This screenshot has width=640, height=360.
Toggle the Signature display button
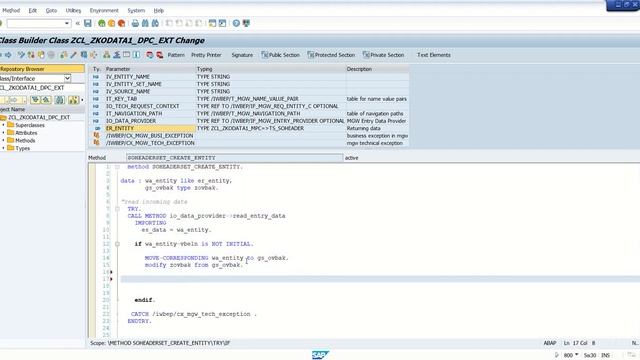(242, 55)
